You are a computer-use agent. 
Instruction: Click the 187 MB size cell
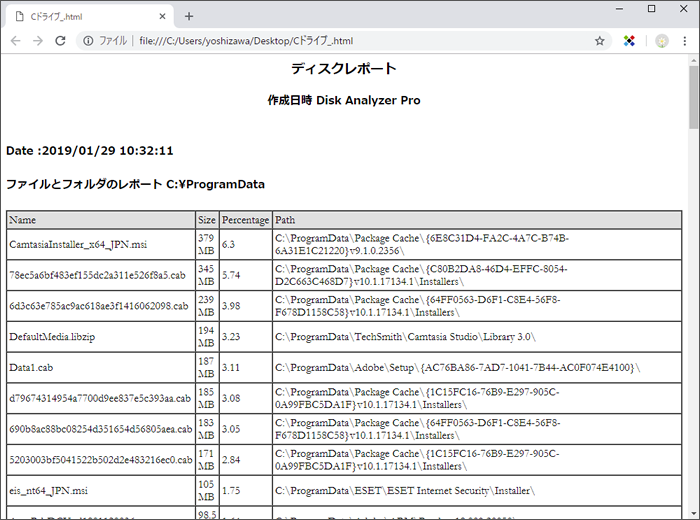tap(207, 368)
